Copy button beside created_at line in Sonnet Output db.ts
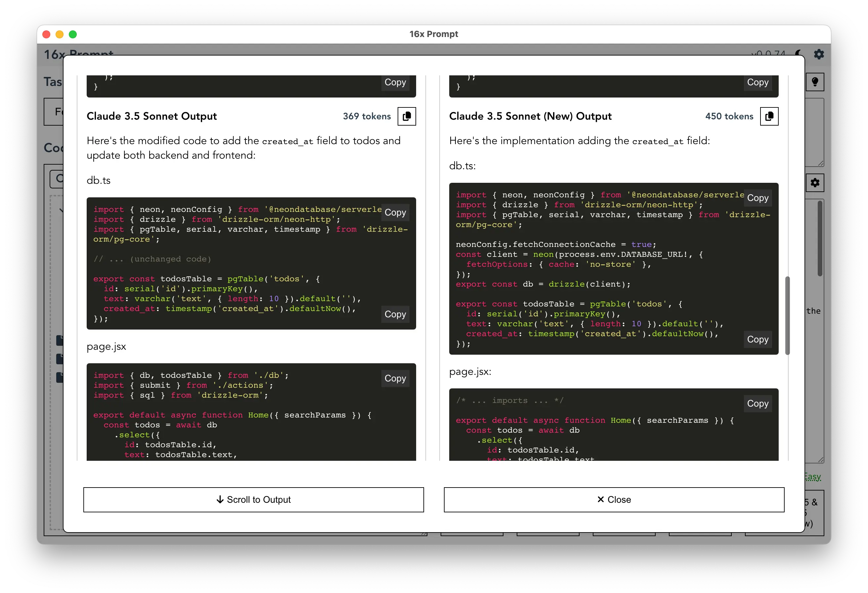868x593 pixels. point(395,314)
